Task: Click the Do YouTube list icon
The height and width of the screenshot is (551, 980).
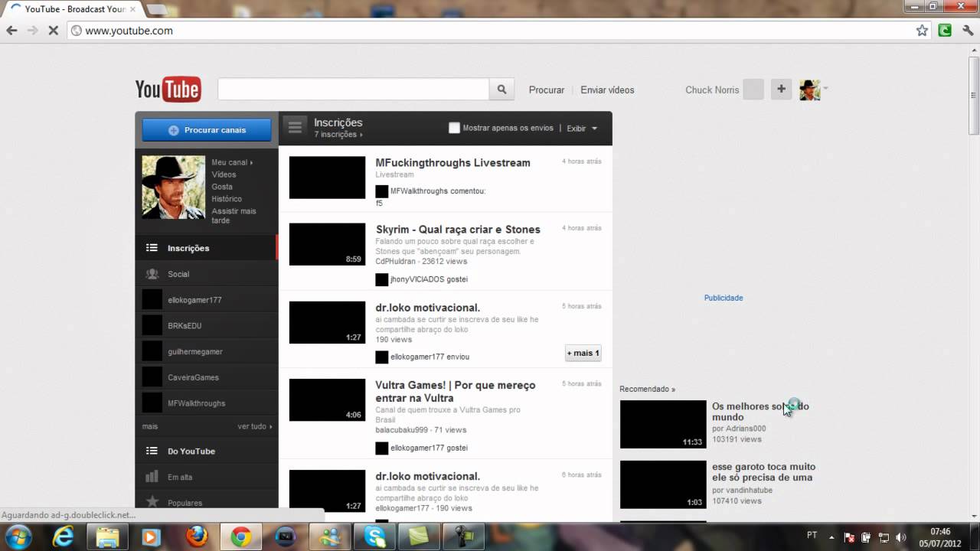Action: [152, 451]
